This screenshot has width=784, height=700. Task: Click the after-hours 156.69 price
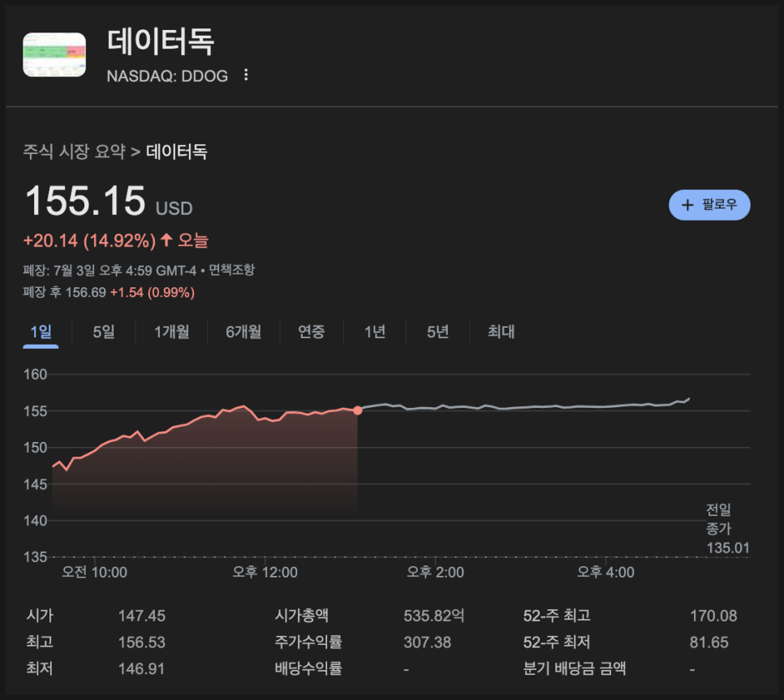(x=86, y=292)
